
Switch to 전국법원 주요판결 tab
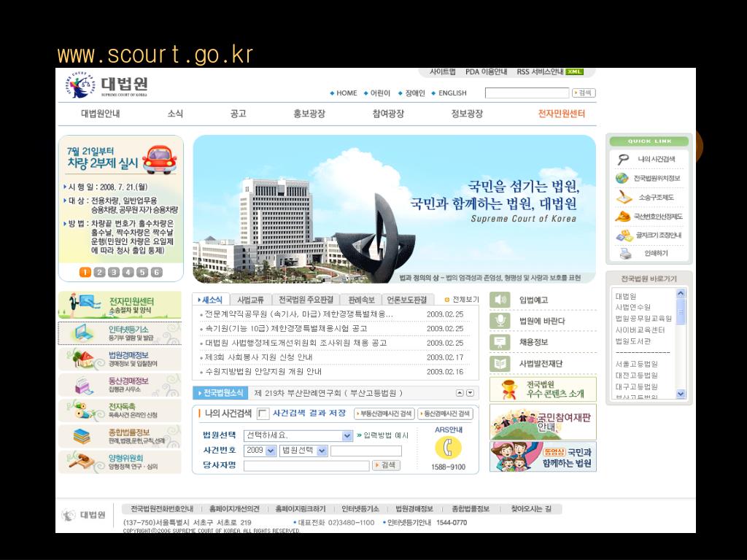[306, 300]
